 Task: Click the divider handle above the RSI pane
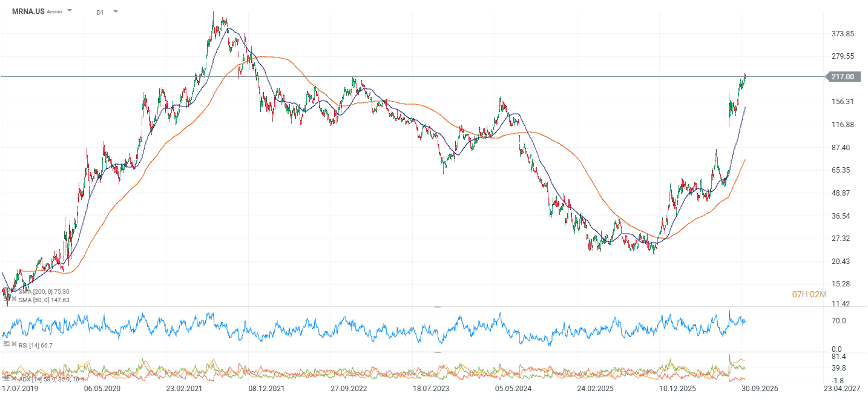438,308
